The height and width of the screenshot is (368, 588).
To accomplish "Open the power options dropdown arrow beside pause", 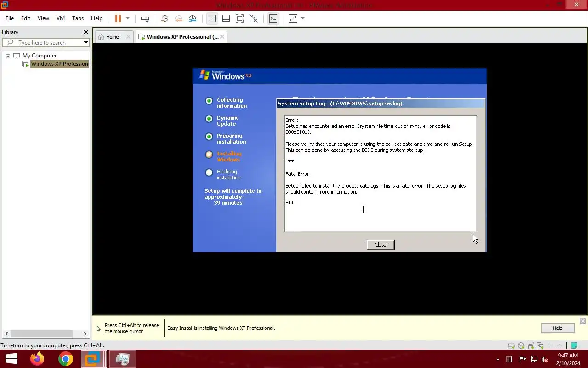I will [x=128, y=18].
